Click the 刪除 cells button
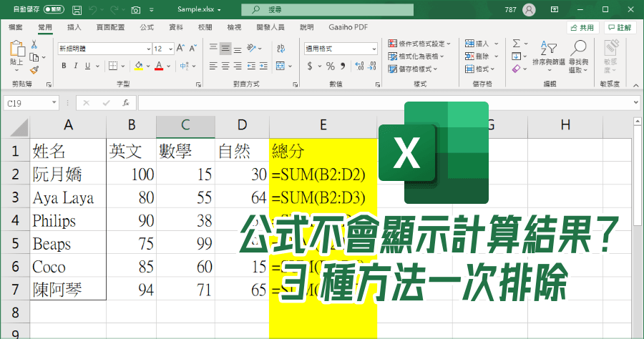The width and height of the screenshot is (644, 339). [x=482, y=56]
